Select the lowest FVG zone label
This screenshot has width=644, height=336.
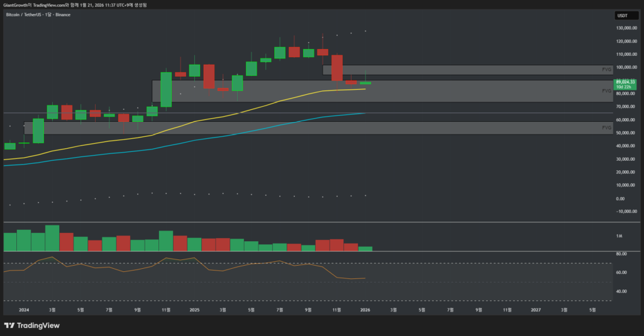(x=606, y=127)
